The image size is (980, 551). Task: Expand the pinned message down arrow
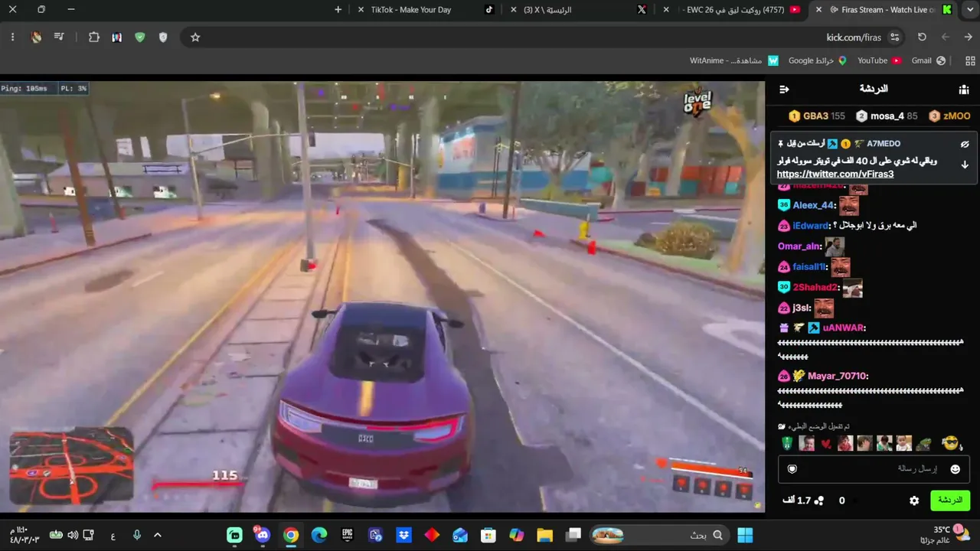click(965, 165)
